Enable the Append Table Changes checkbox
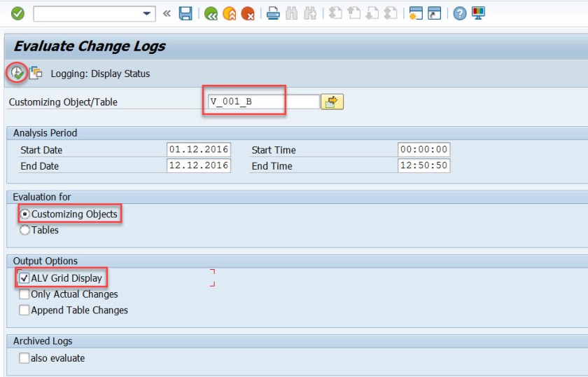The image size is (588, 377). point(24,310)
